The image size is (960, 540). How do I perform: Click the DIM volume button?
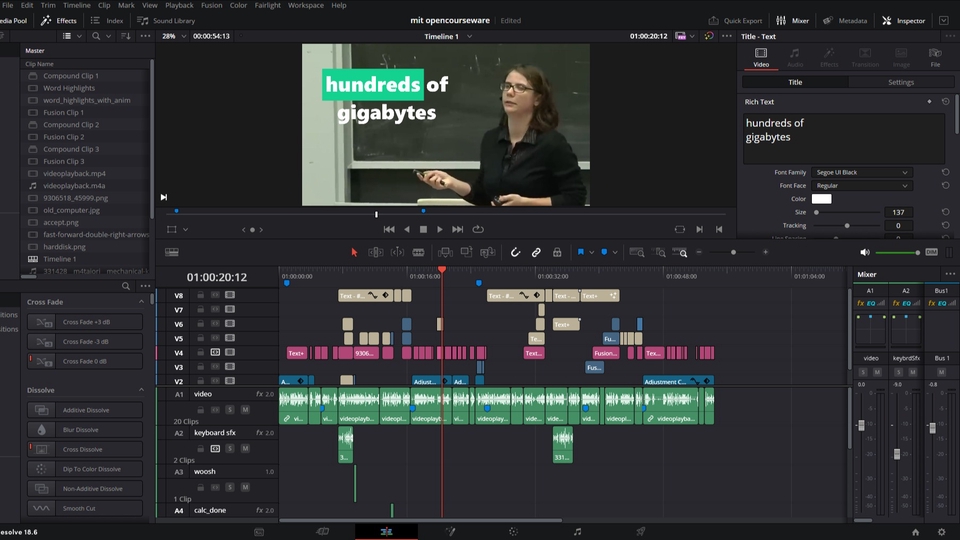point(931,252)
